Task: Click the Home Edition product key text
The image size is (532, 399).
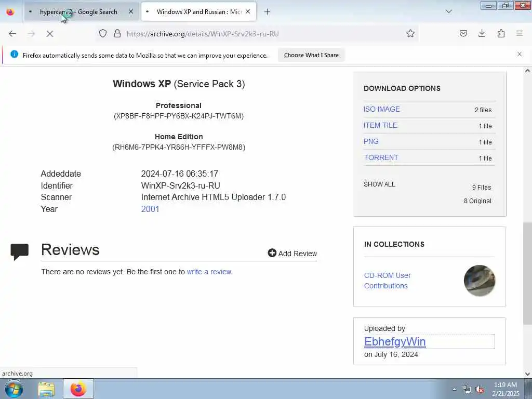Action: click(179, 147)
